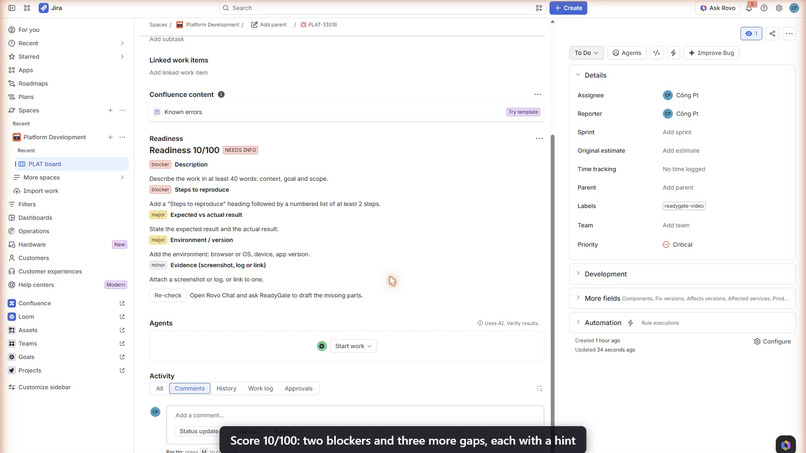Click readygate-video label
Image resolution: width=806 pixels, height=453 pixels.
684,206
